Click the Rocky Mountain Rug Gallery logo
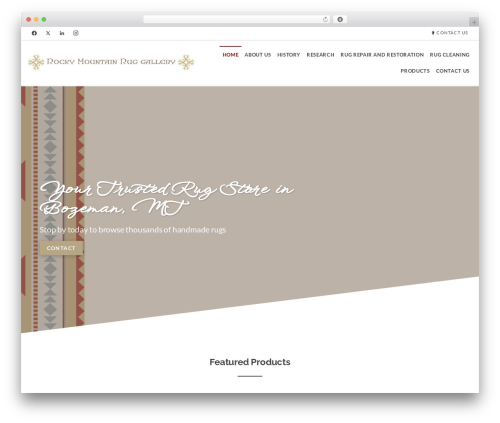This screenshot has height=423, width=500. (x=111, y=62)
